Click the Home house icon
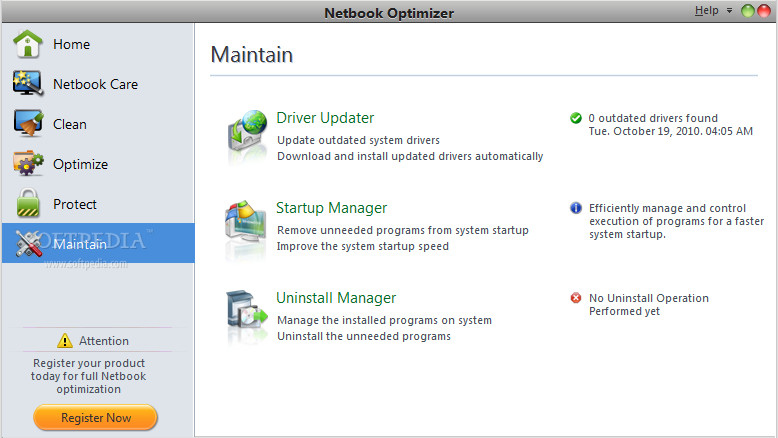This screenshot has width=778, height=438. (28, 44)
